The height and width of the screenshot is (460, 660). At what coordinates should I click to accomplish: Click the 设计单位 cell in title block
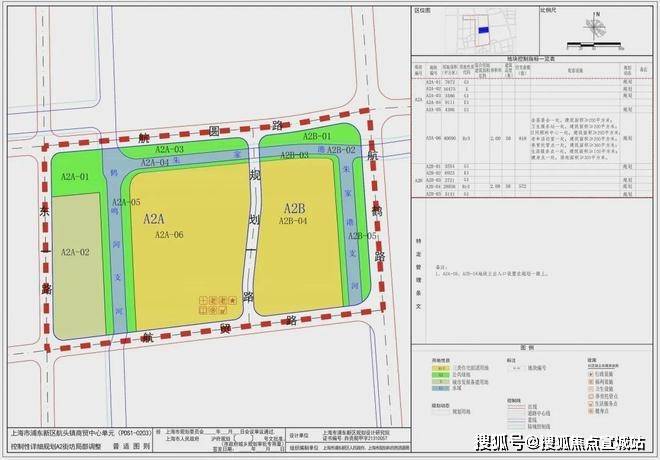pos(298,436)
